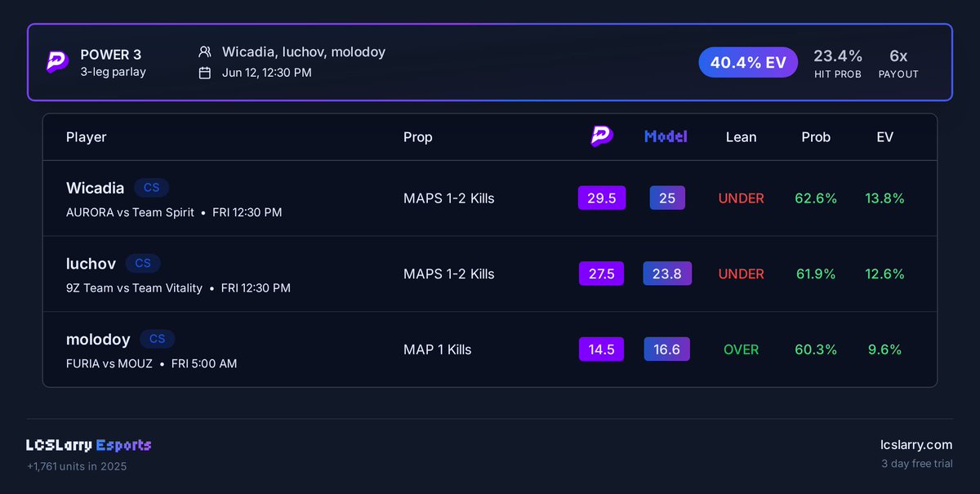Click the Lean column header
Viewport: 980px width, 494px height.
[741, 137]
